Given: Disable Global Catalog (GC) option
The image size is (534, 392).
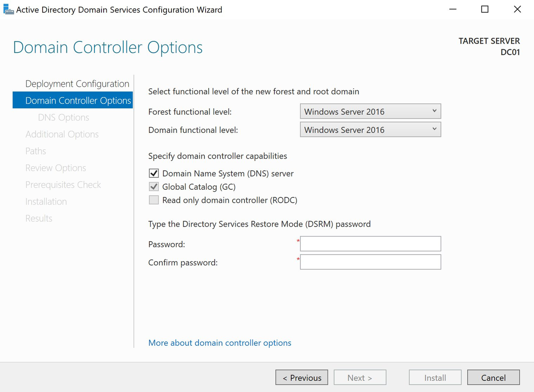Looking at the screenshot, I should [154, 187].
